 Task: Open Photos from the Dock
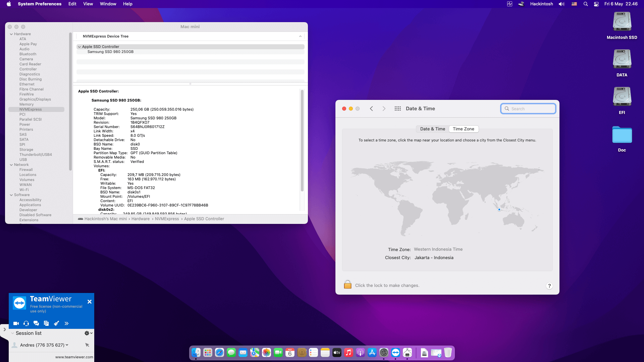[267, 353]
